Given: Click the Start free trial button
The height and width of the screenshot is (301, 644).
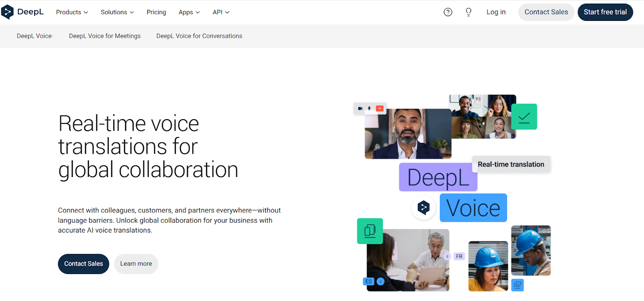Looking at the screenshot, I should click(605, 12).
